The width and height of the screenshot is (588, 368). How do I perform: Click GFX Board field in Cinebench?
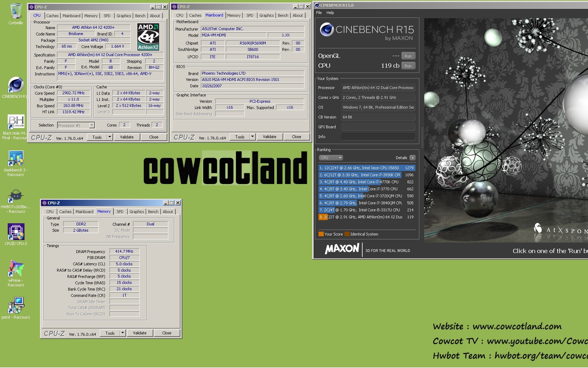point(378,127)
